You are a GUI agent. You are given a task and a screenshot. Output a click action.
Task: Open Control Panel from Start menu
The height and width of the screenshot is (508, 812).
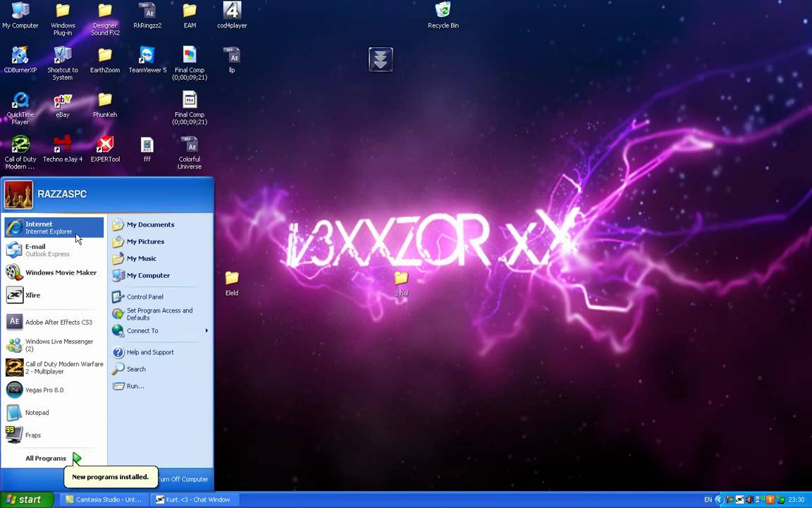click(x=144, y=296)
